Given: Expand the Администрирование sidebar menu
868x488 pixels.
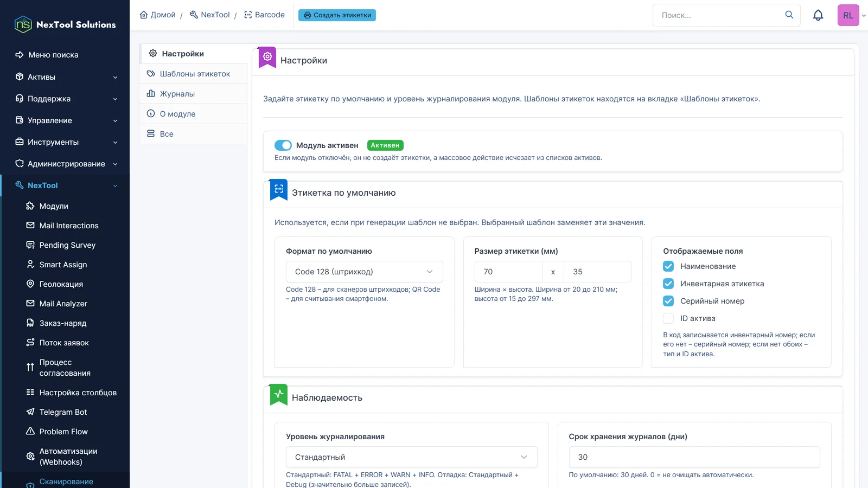Looking at the screenshot, I should [65, 164].
